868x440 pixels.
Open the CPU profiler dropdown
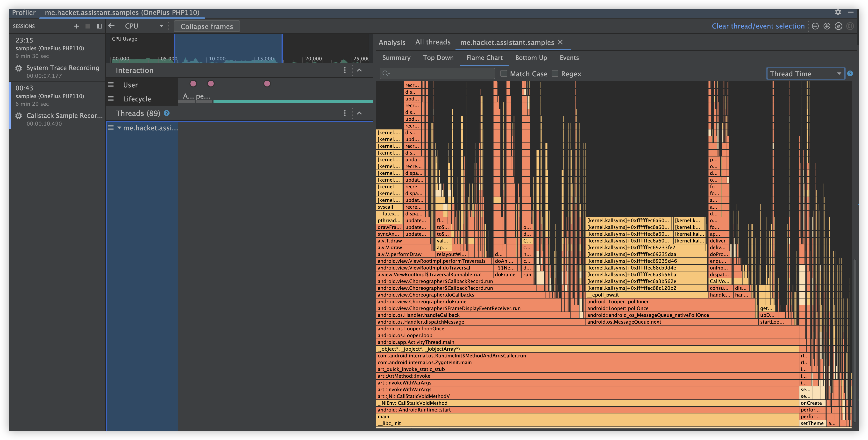click(143, 26)
